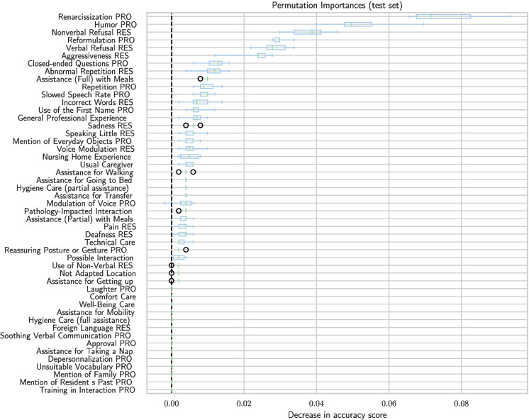The height and width of the screenshot is (420, 529).
Task: Click the 'Assistance for Walking' label
Action: click(94, 172)
